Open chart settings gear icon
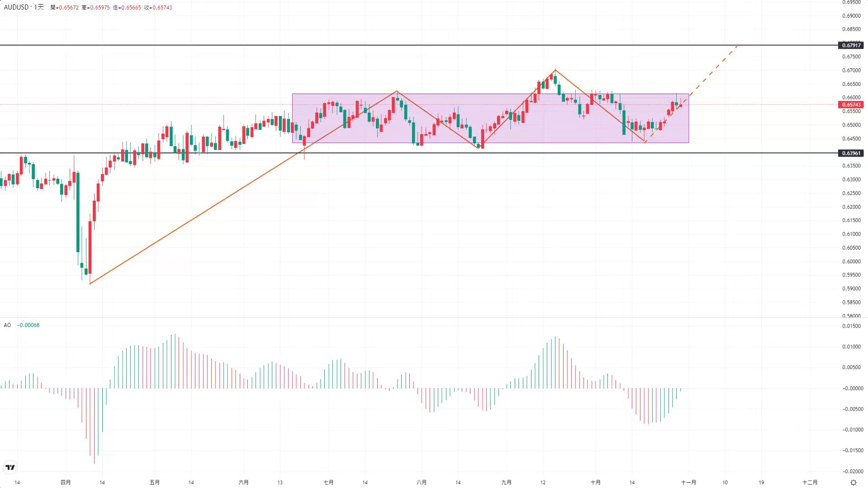Viewport: 868px width, 488px height. tap(853, 483)
